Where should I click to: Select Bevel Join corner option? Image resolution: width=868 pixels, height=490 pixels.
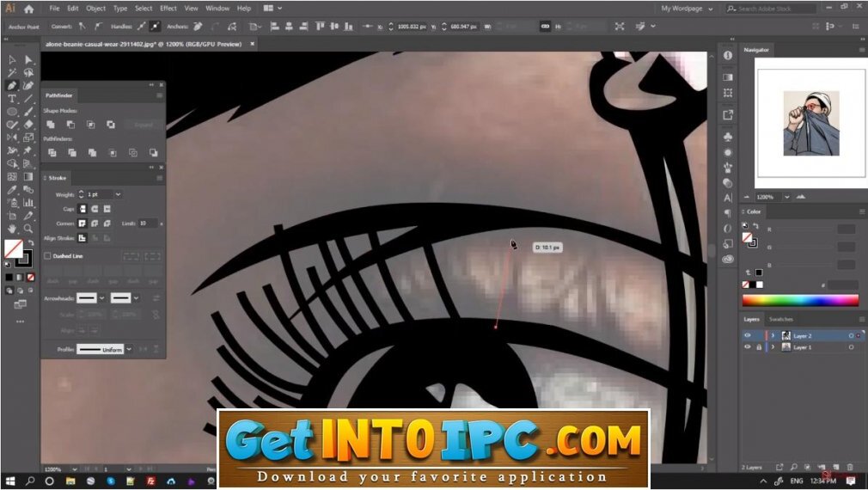click(x=107, y=224)
